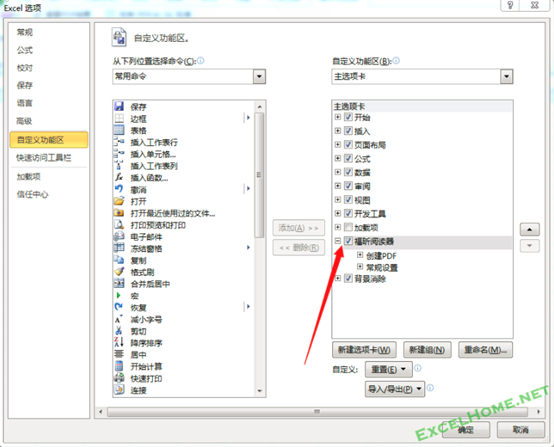Click the 确定 button
This screenshot has height=447, width=554.
465,430
